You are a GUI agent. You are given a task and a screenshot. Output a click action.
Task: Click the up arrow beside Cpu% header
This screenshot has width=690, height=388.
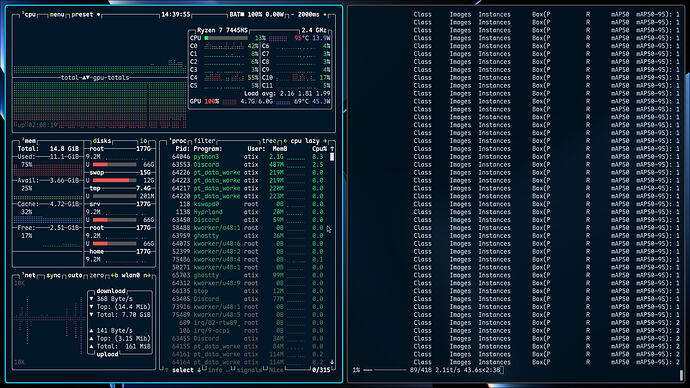click(x=332, y=149)
